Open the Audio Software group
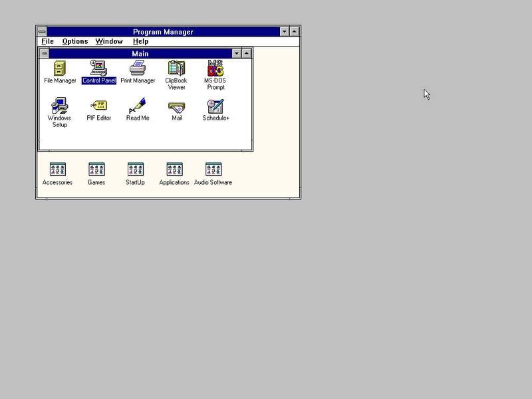This screenshot has height=399, width=532. coord(213,170)
